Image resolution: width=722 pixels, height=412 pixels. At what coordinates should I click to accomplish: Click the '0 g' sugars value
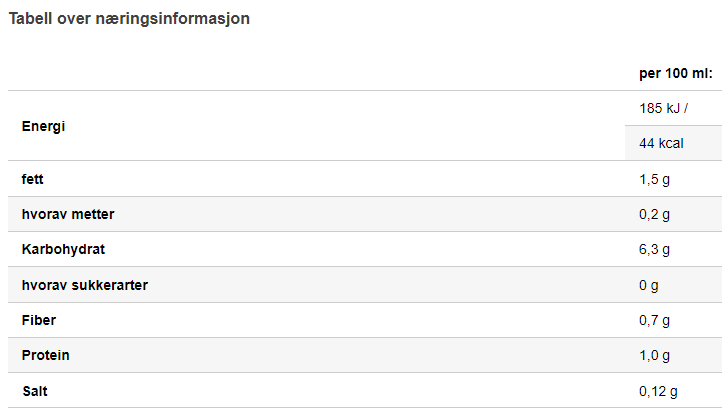pos(649,285)
